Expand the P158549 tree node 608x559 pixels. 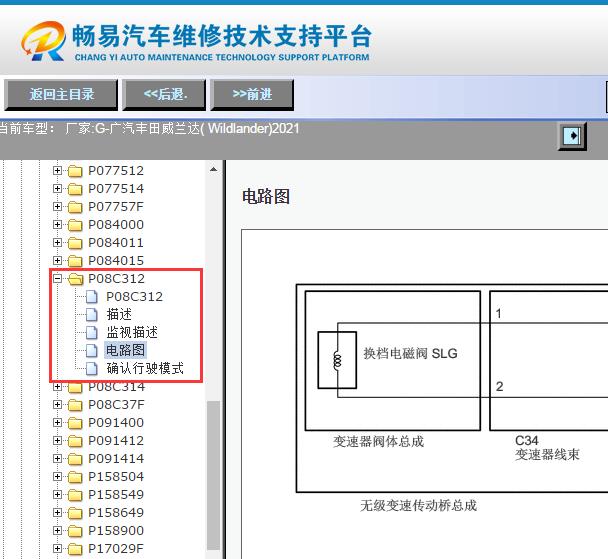tap(57, 495)
